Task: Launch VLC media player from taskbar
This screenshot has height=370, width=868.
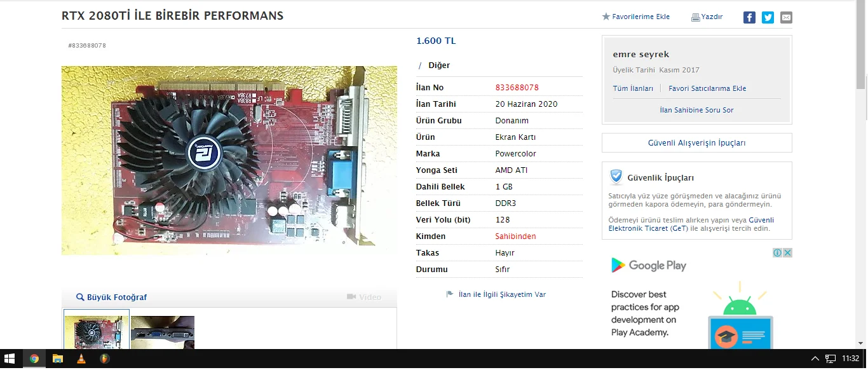Action: point(81,359)
